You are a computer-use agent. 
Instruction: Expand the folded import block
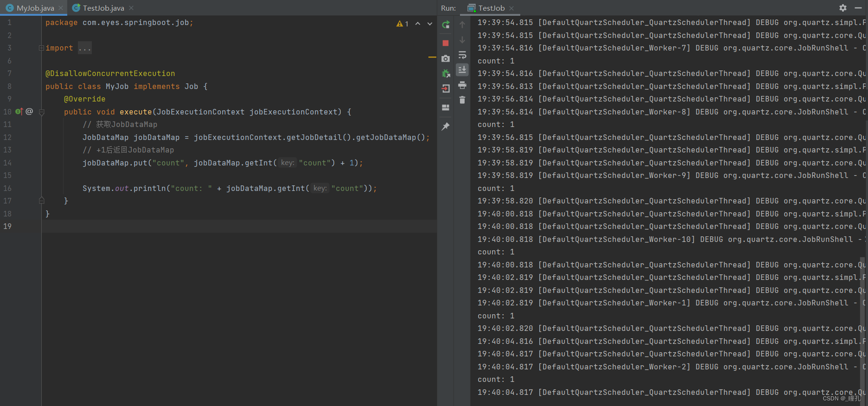coord(41,48)
